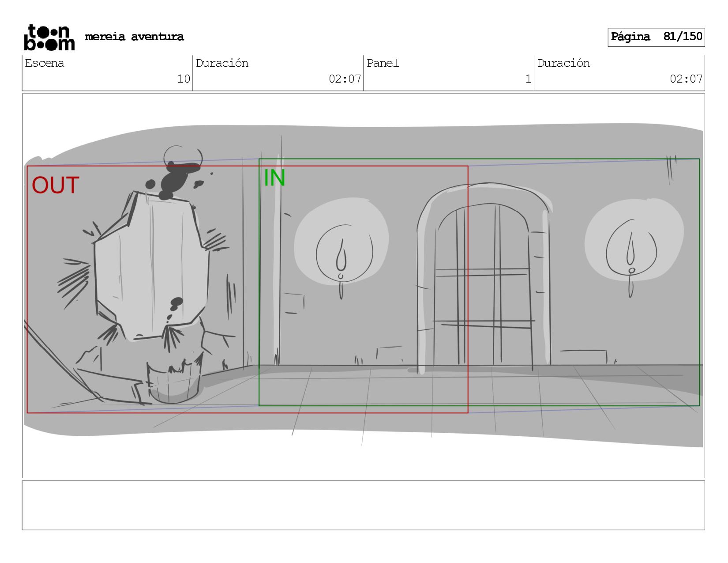728x563 pixels.
Task: Click the Escena 10 field
Action: [107, 73]
